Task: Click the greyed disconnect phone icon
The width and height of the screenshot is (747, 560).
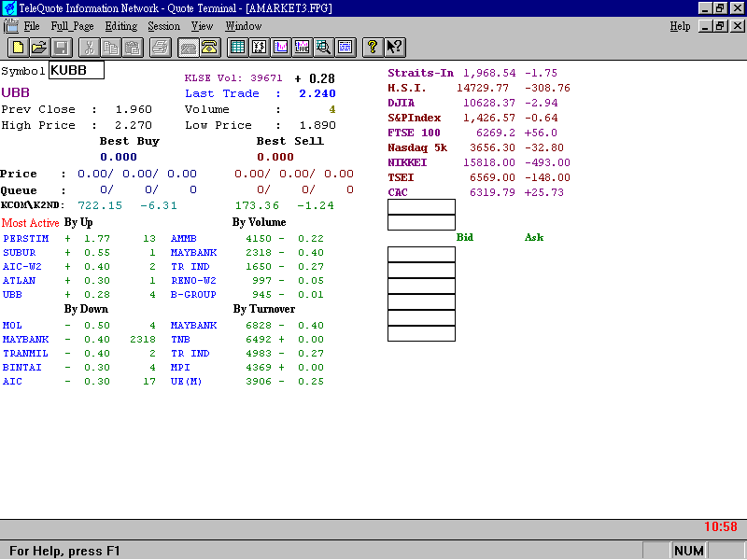Action: [189, 48]
